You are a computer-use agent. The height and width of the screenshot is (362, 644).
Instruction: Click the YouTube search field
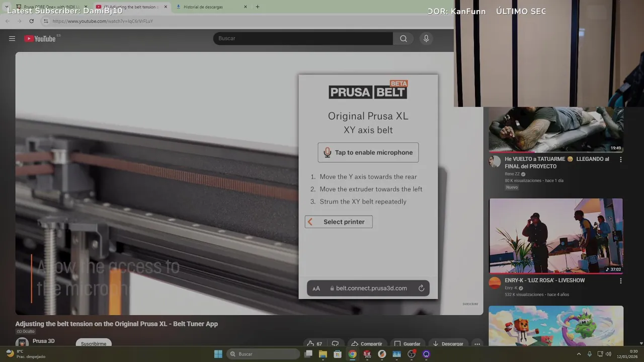[303, 39]
